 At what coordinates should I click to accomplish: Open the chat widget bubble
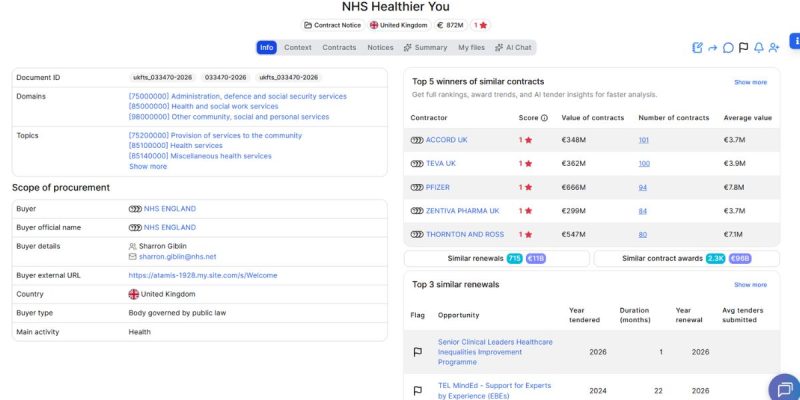(x=784, y=388)
